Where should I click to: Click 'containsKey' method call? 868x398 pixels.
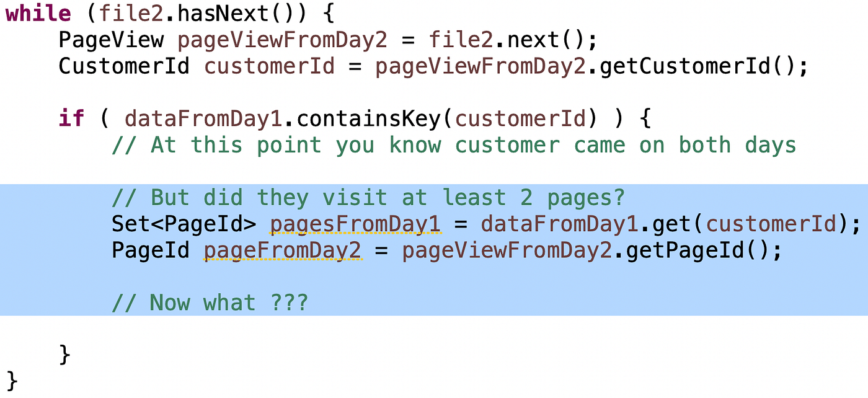(x=376, y=118)
